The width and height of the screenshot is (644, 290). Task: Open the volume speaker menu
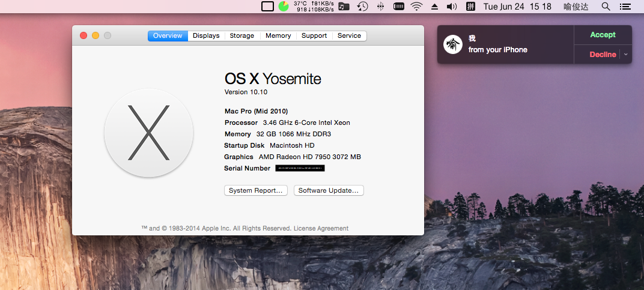coord(452,6)
